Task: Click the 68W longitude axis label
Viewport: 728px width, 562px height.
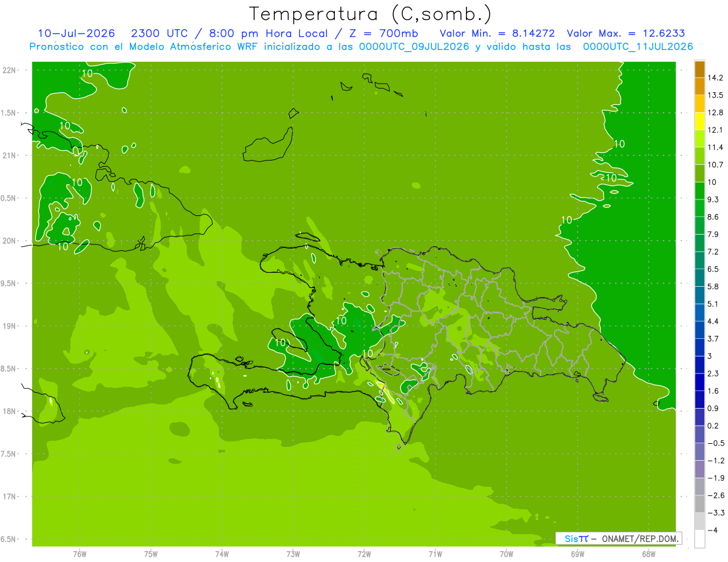Action: 649,554
